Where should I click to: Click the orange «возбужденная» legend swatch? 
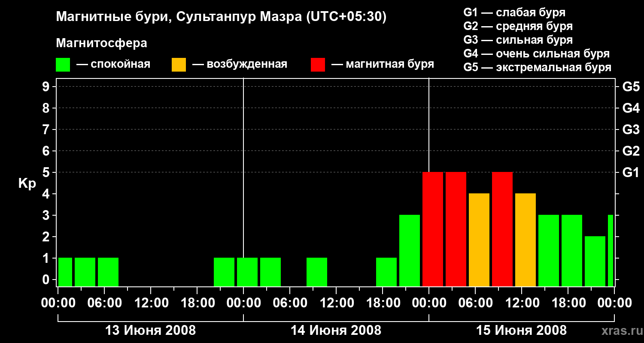pyautogui.click(x=179, y=65)
